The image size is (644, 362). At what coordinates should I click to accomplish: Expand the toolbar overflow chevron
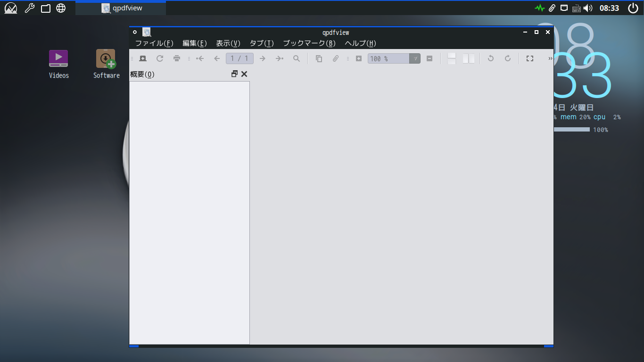(550, 58)
